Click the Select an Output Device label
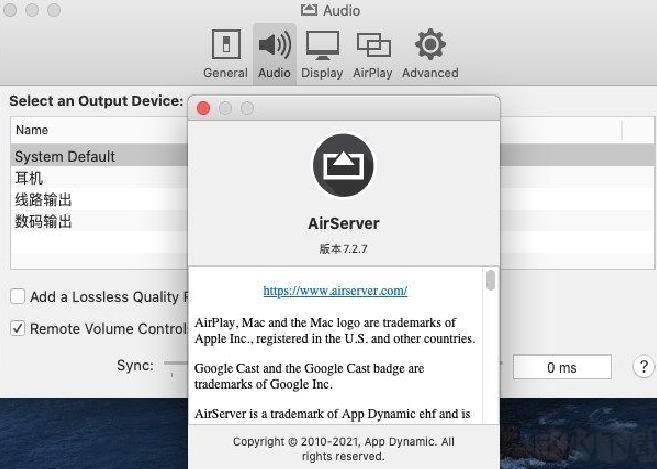This screenshot has width=657, height=469. point(96,101)
